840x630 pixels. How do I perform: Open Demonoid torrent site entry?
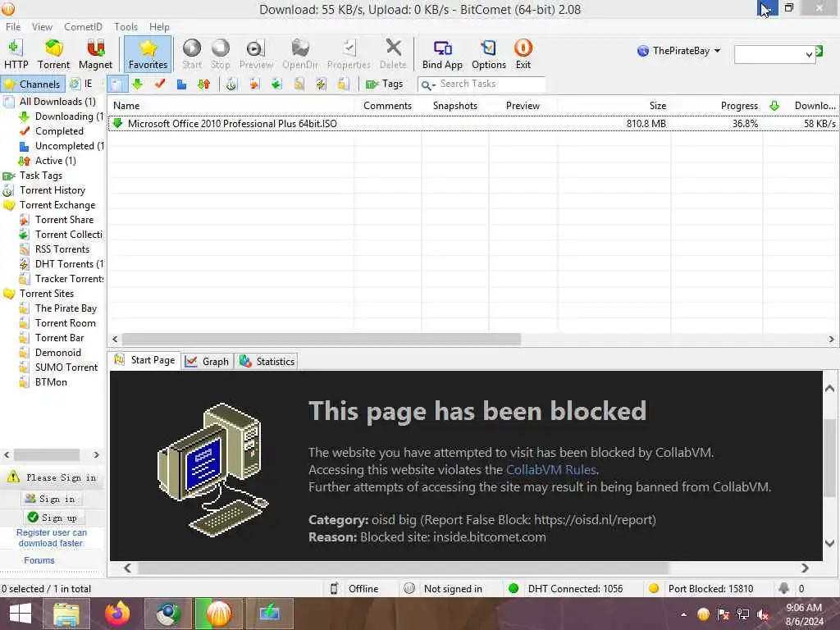click(58, 353)
